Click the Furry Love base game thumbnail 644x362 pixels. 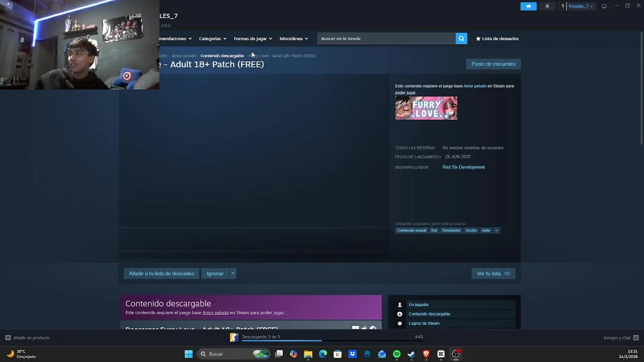coord(426,108)
